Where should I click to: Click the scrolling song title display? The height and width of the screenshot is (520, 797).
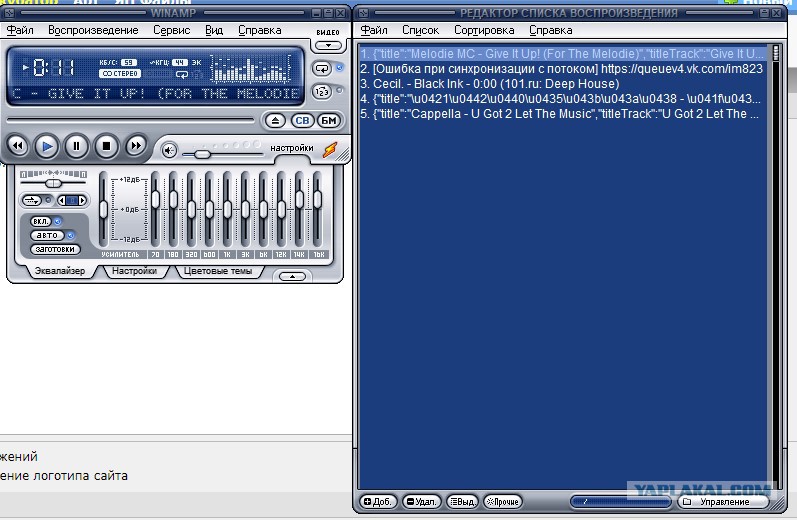click(x=155, y=94)
